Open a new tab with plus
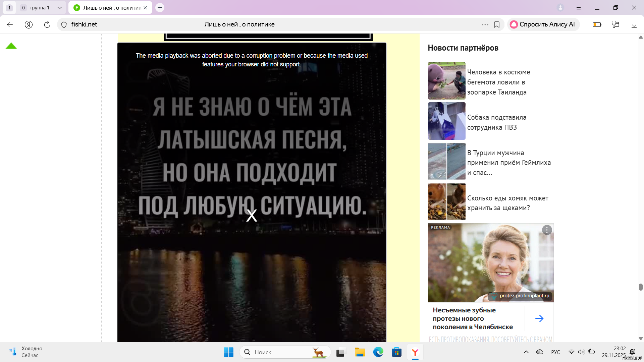The image size is (644, 362). (160, 8)
